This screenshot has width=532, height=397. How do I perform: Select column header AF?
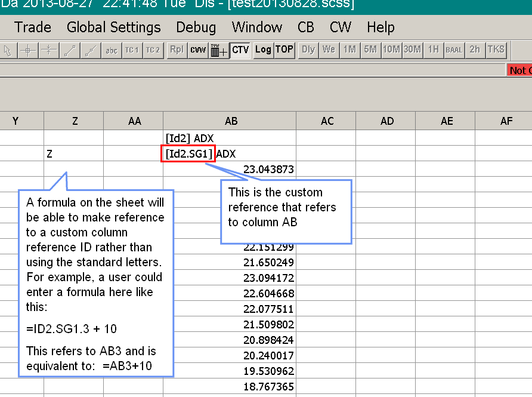[x=504, y=121]
